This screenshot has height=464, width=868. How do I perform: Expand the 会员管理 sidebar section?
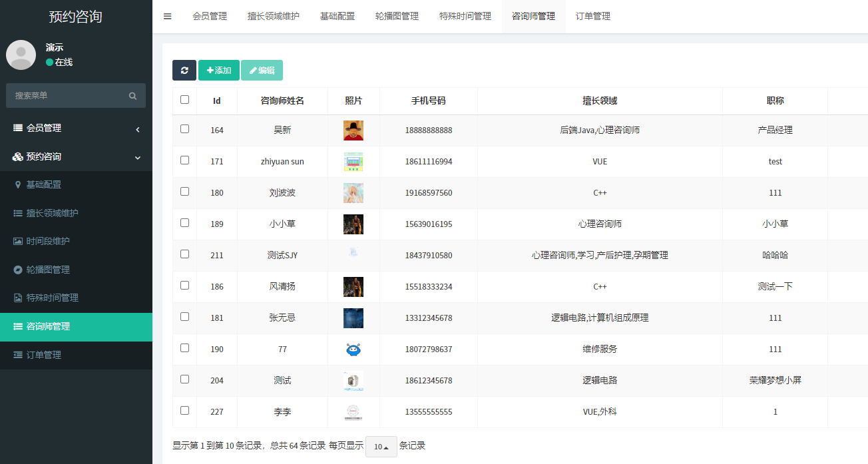(76, 128)
